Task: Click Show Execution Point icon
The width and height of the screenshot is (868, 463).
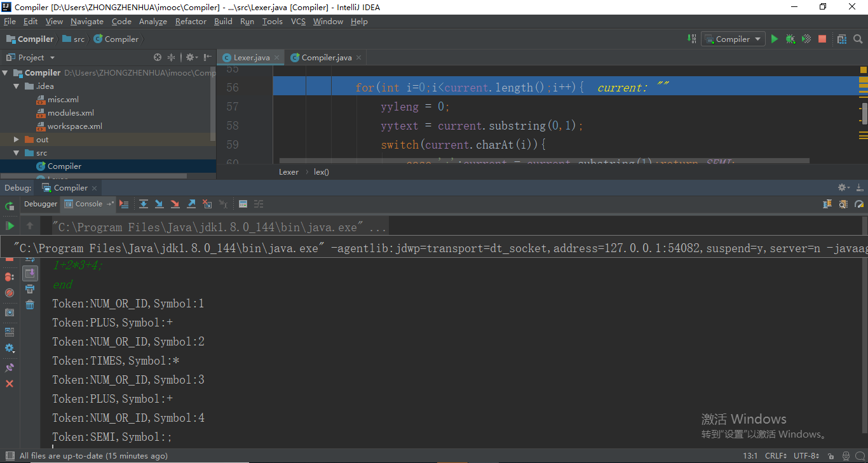Action: click(x=124, y=204)
